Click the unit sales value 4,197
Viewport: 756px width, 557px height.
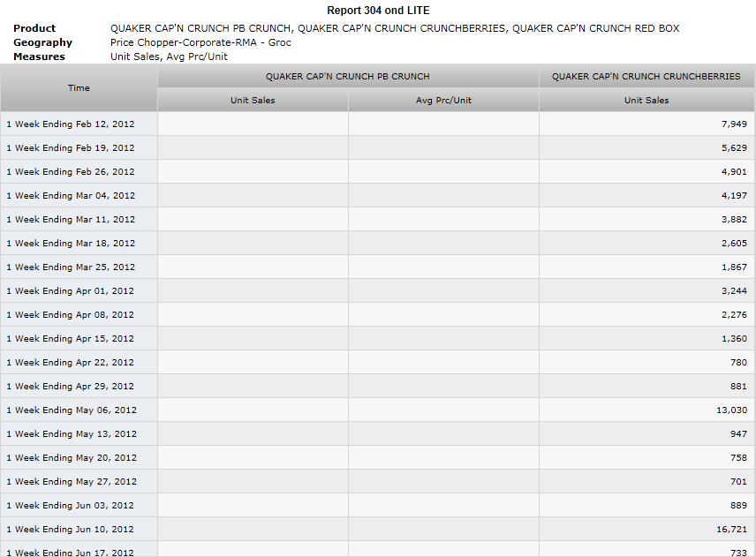click(734, 196)
